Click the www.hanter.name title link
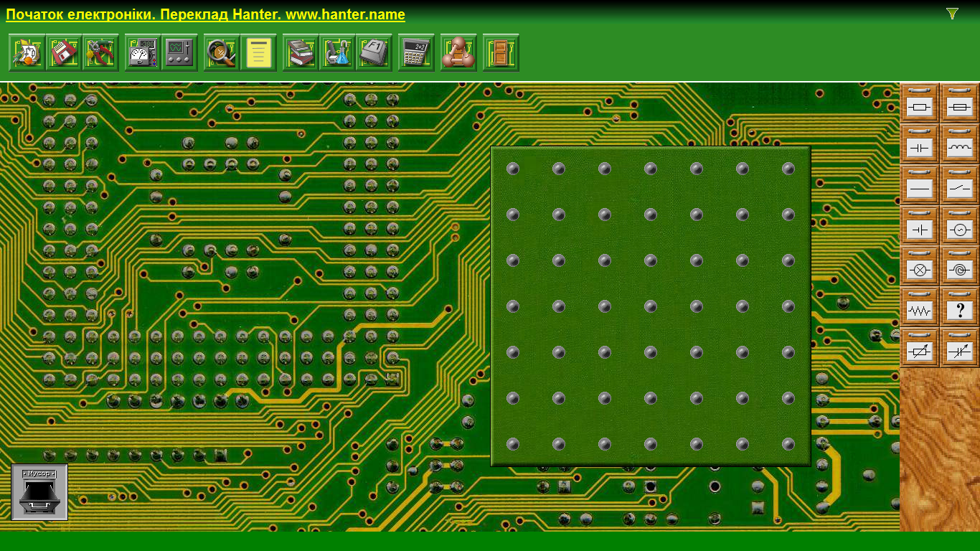Image resolution: width=980 pixels, height=551 pixels. [205, 15]
